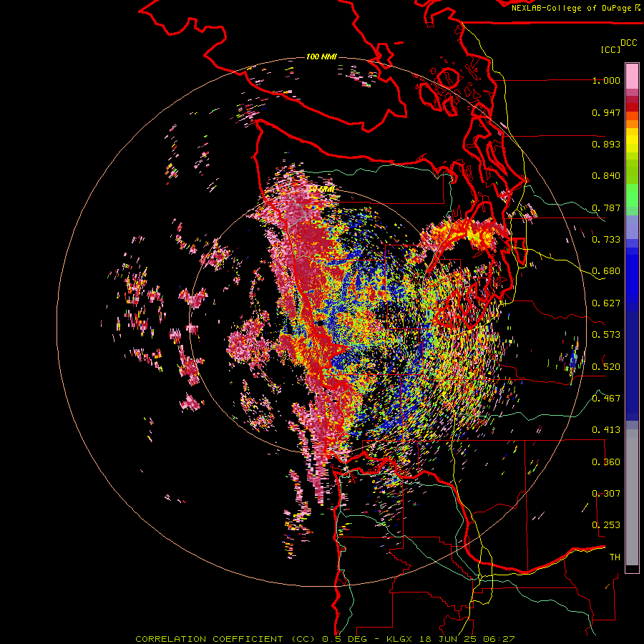
Task: Click the light green segment of color bar
Action: 632,195
